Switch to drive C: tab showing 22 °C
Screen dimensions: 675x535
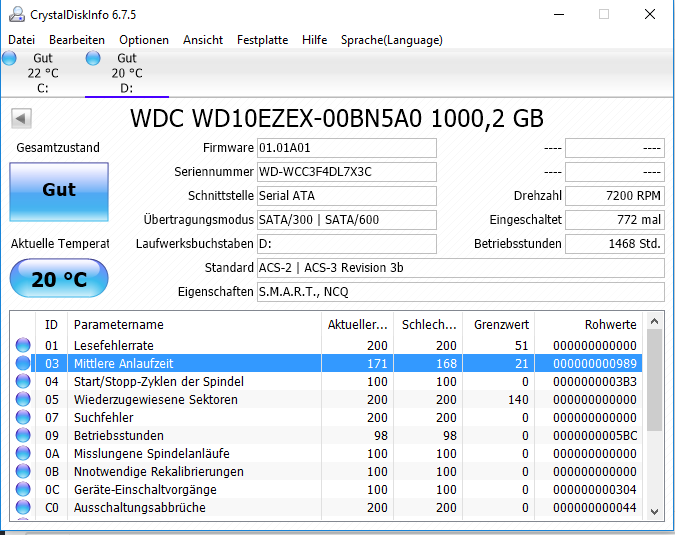(x=43, y=73)
